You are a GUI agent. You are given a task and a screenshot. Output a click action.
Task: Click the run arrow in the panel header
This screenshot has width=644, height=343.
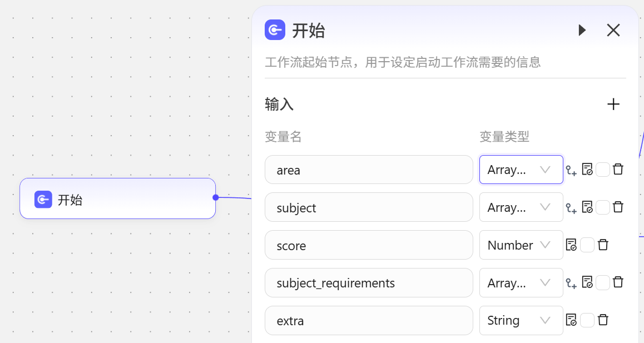coord(582,31)
